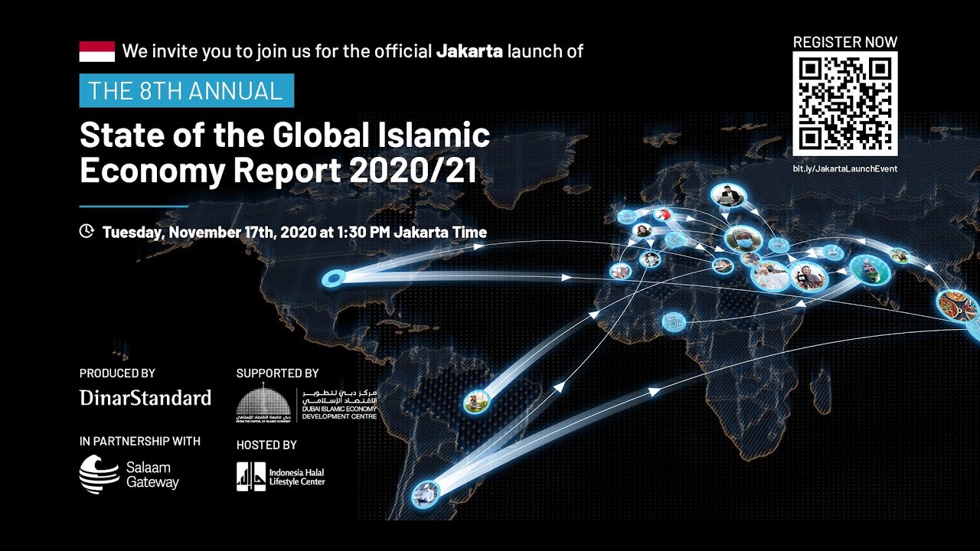The width and height of the screenshot is (980, 551).
Task: Click the PRODUCED BY label
Action: tap(117, 373)
